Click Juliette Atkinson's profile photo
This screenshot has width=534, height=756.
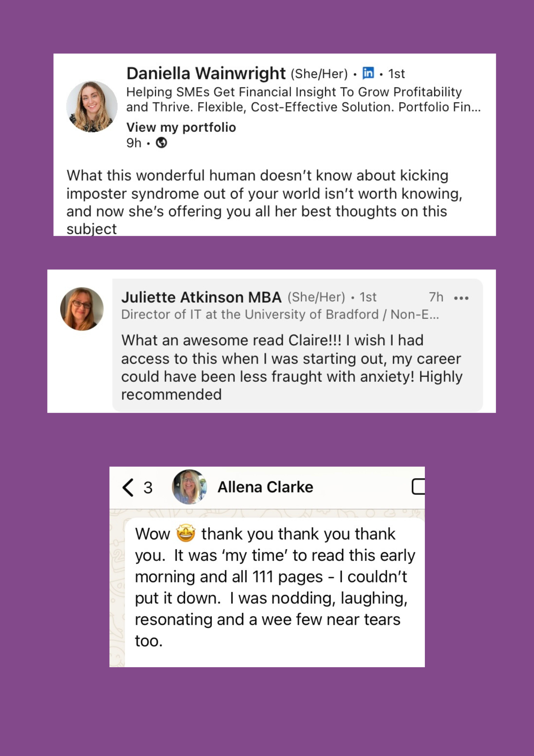[82, 309]
